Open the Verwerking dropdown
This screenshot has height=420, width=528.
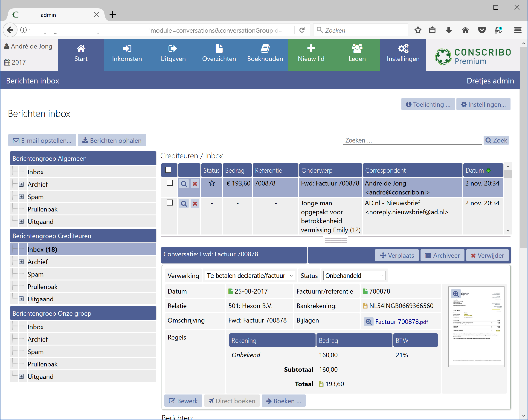[249, 276]
